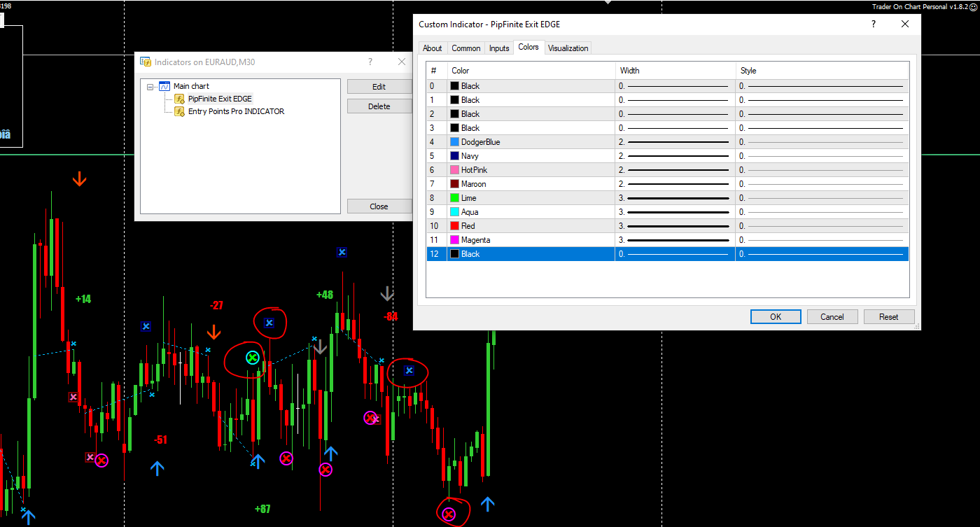The height and width of the screenshot is (527, 980).
Task: Click the Entry Points Pro indicator icon
Action: (179, 111)
